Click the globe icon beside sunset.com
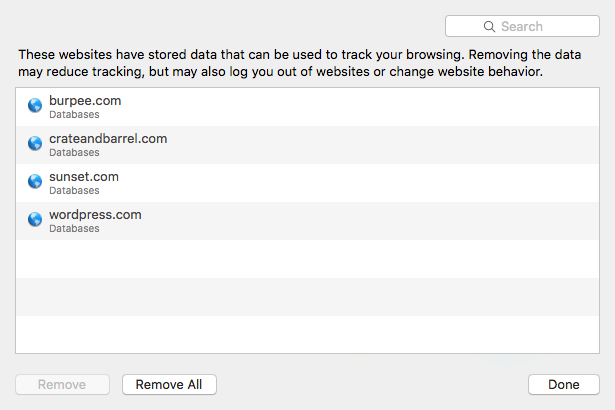Screen dimensions: 615x410 35,181
